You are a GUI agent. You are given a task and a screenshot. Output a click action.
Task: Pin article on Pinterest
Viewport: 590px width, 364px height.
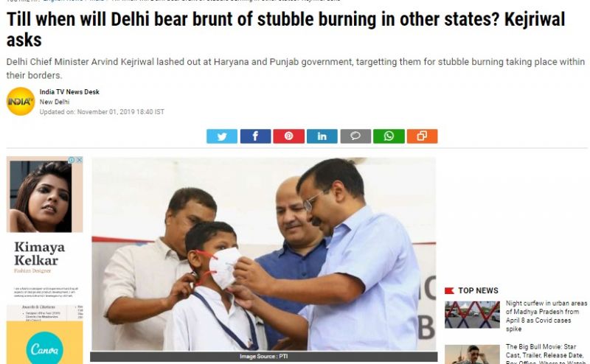coord(288,136)
